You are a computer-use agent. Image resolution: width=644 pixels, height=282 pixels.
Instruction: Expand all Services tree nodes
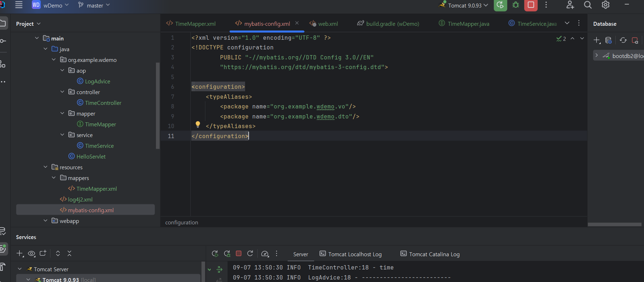coord(58,253)
